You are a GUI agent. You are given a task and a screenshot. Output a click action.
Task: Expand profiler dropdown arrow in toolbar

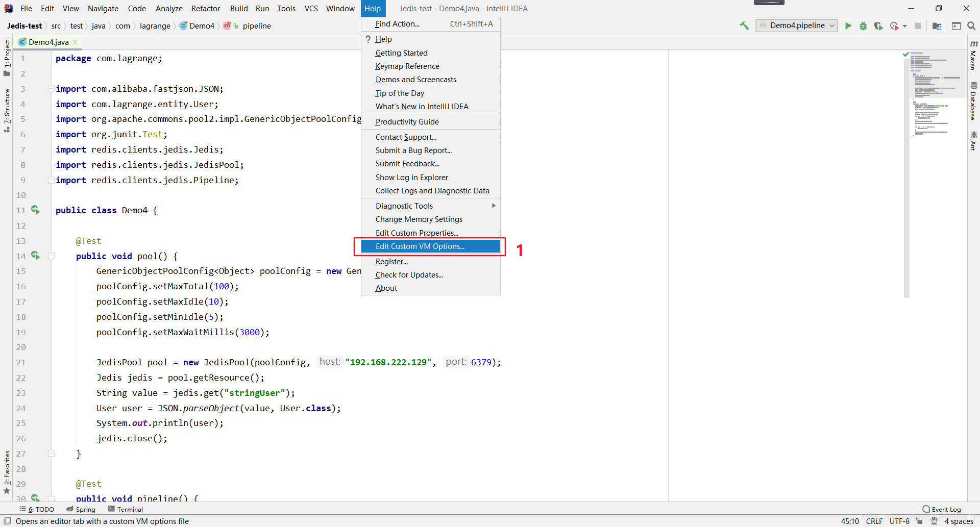tap(905, 26)
